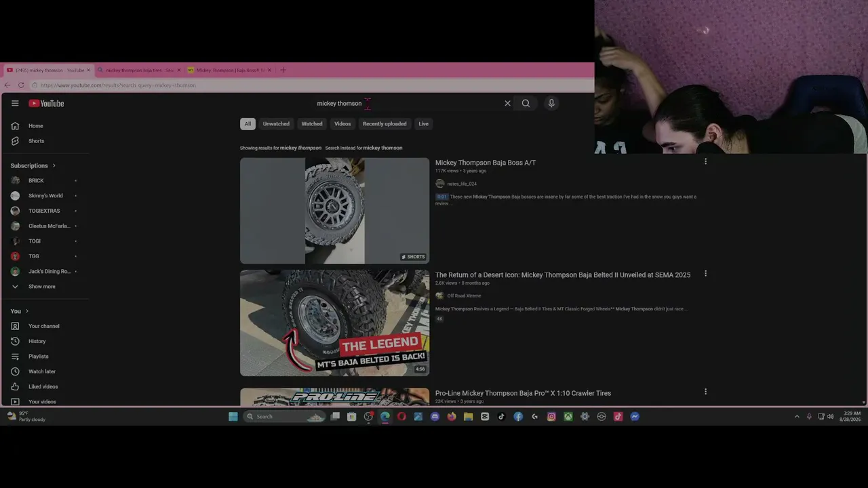Open options for the SEMA 2025 video
Image resolution: width=868 pixels, height=488 pixels.
705,274
